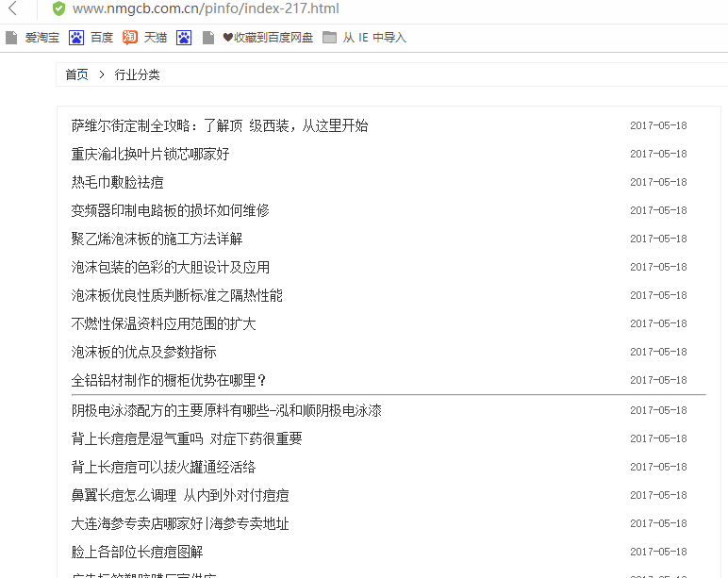Click the green security shield icon
This screenshot has width=728, height=578.
tap(58, 9)
